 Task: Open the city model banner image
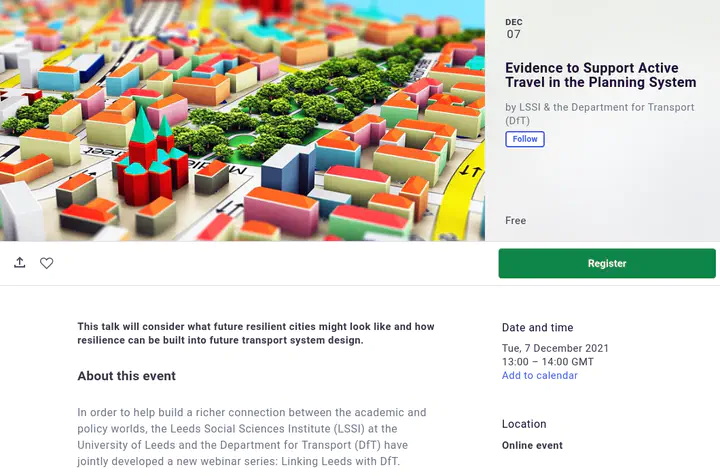point(242,120)
